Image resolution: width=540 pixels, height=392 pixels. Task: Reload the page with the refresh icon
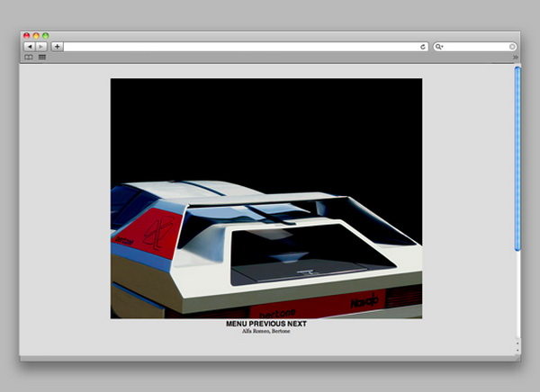[x=423, y=47]
